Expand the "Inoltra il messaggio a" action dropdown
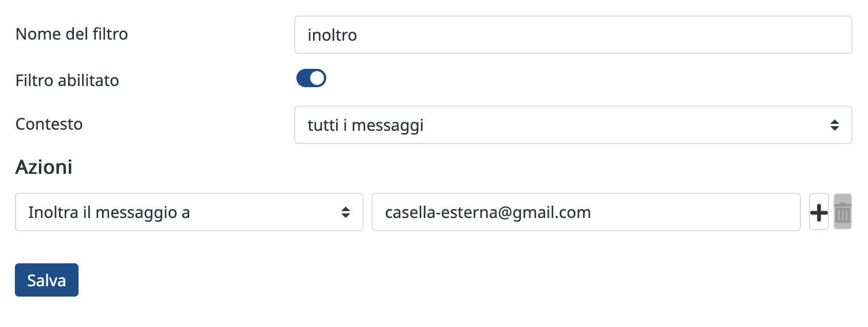Screen dimensions: 868x327 [189, 212]
